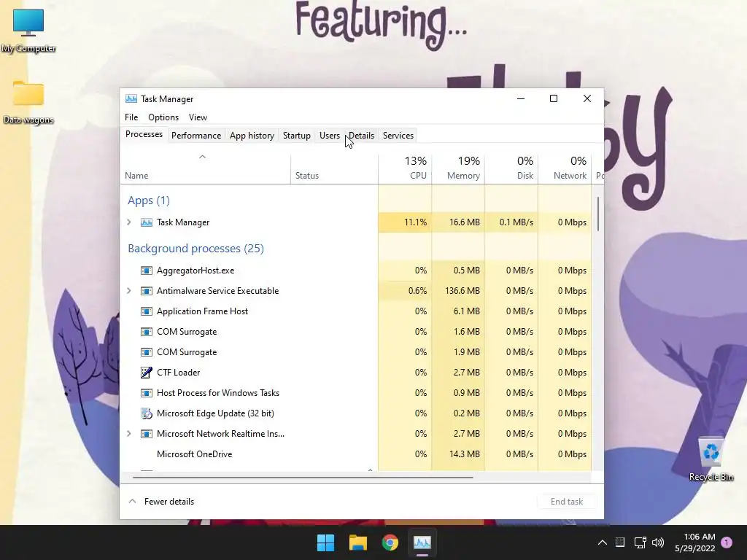Open the View menu
The height and width of the screenshot is (560, 747).
click(x=198, y=117)
